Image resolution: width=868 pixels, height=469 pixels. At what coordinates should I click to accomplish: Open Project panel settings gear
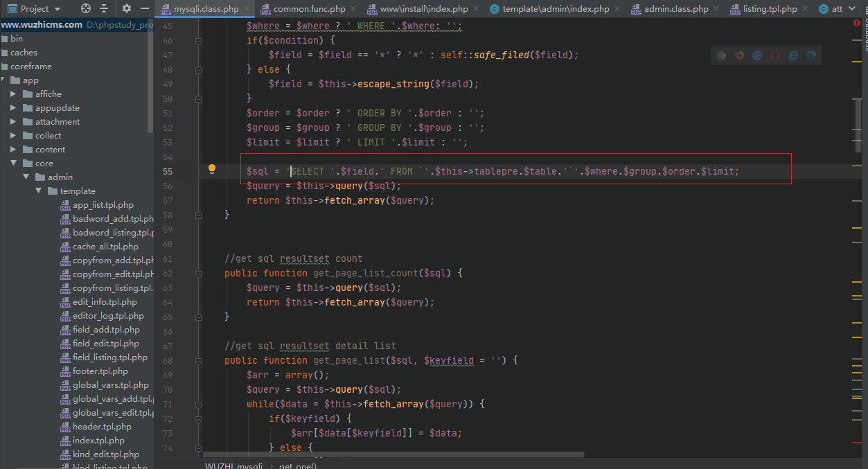pos(126,9)
